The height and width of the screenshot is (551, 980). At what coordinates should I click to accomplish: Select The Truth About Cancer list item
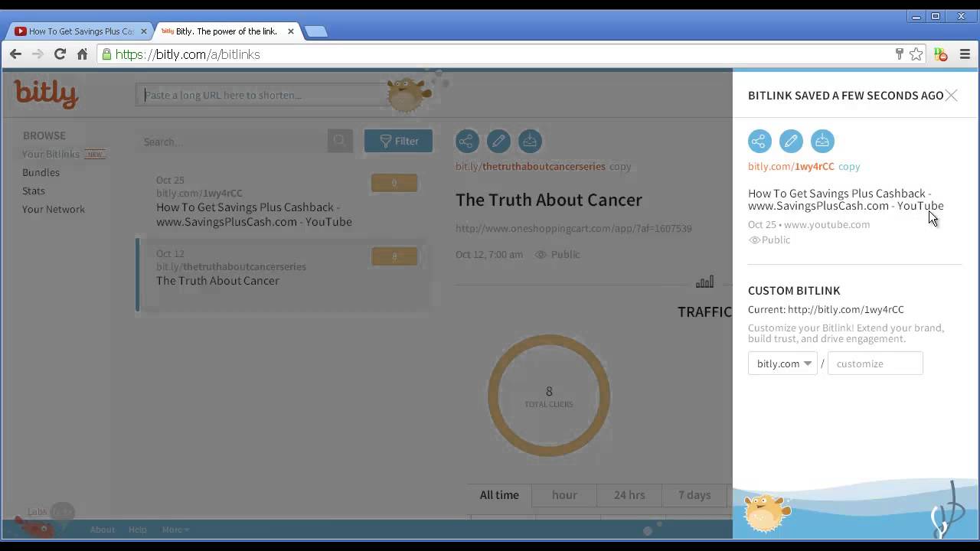[283, 274]
